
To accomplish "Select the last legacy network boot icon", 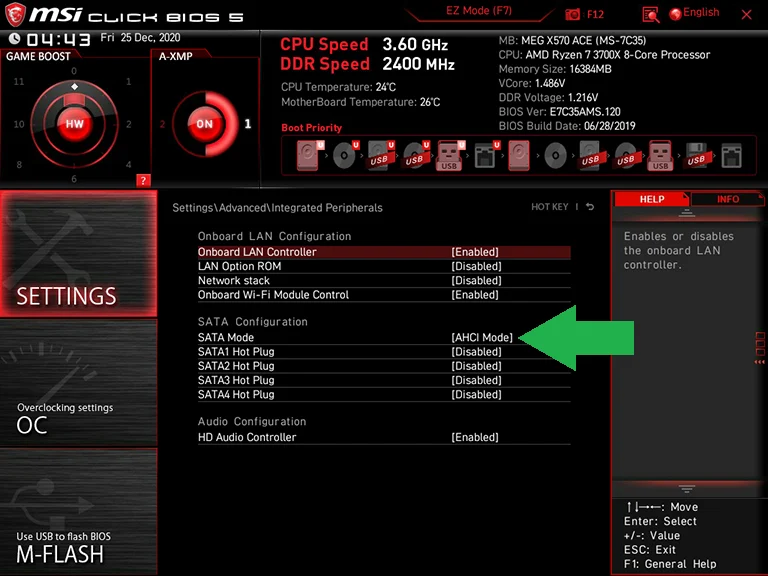I will click(x=731, y=155).
